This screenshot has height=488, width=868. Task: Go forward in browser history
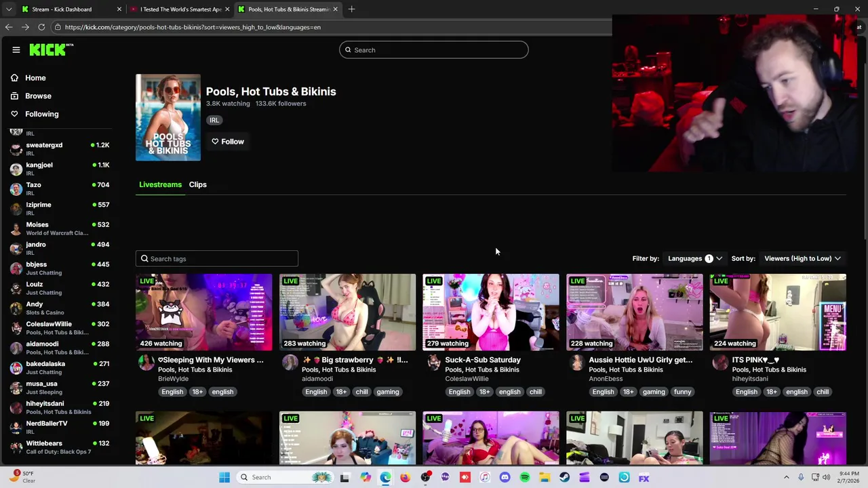(25, 27)
